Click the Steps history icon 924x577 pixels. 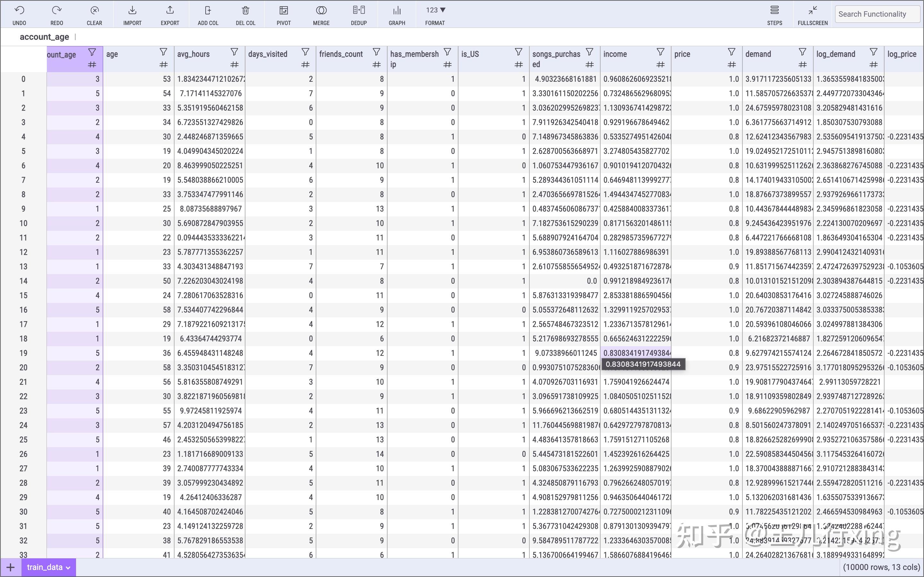[x=775, y=14]
